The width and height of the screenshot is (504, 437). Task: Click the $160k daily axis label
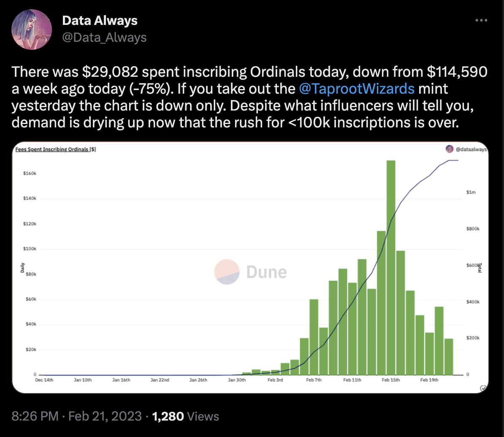[29, 173]
